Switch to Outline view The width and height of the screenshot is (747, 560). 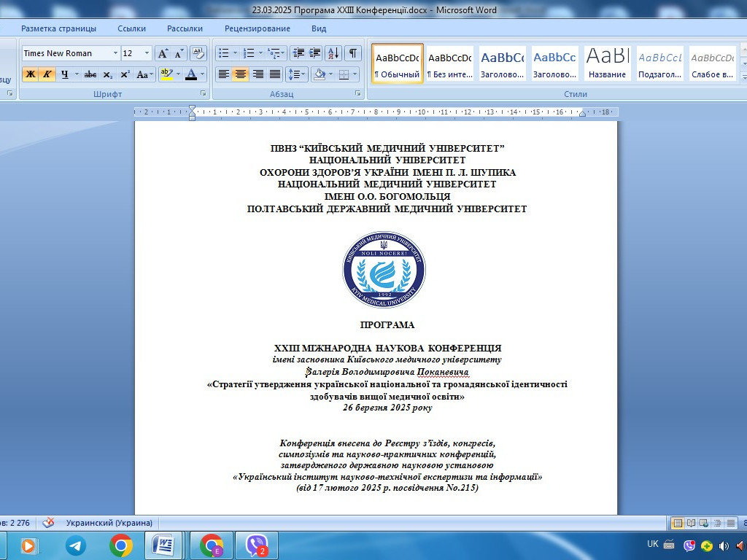click(x=718, y=523)
